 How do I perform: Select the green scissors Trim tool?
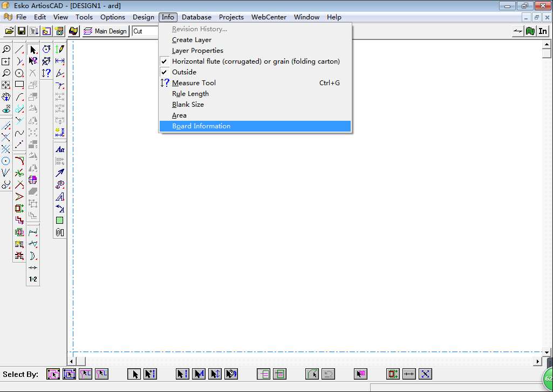pyautogui.click(x=19, y=173)
